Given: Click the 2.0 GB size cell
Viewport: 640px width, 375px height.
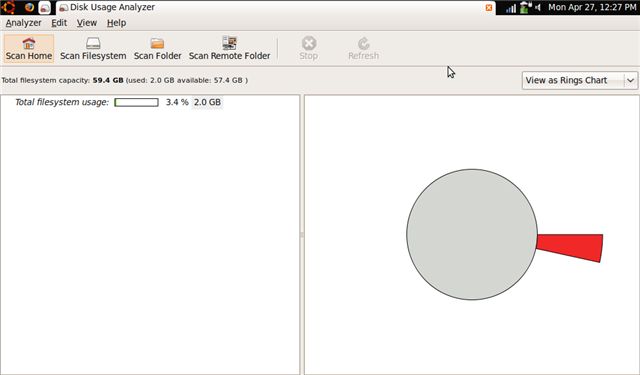Looking at the screenshot, I should (x=207, y=102).
